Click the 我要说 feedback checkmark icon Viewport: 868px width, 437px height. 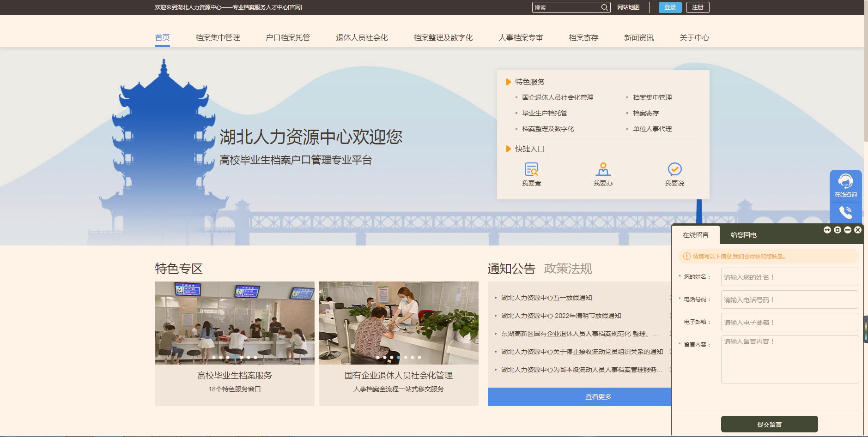675,170
